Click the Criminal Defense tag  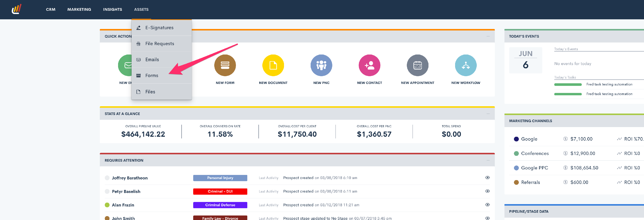click(220, 205)
